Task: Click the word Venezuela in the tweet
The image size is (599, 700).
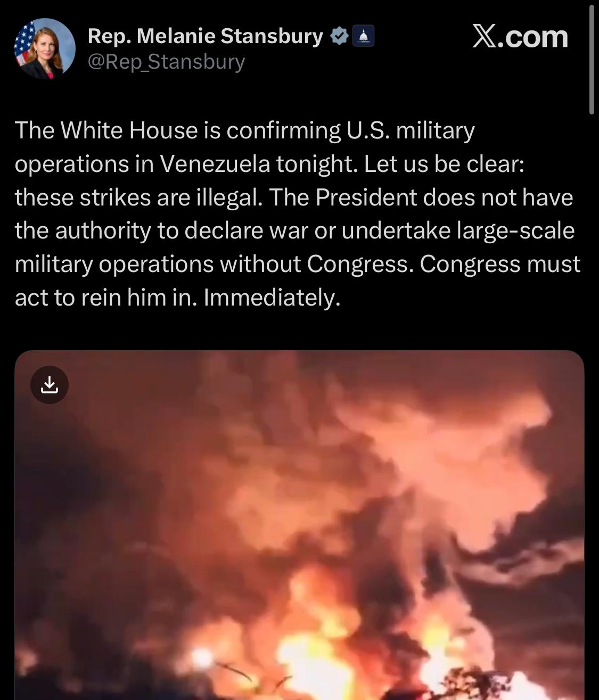Action: pos(216,164)
